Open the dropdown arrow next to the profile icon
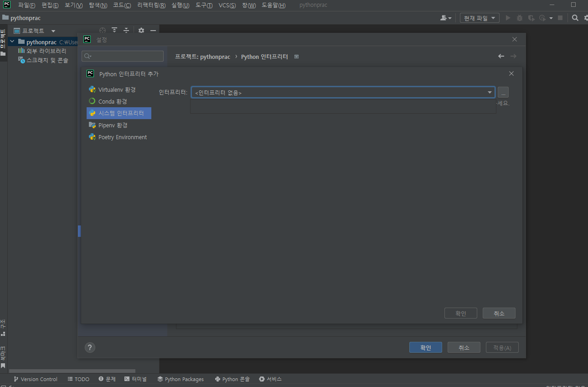Viewport: 588px width, 387px height. (x=551, y=18)
